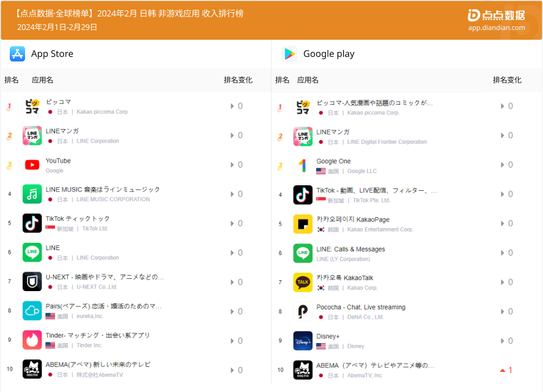Click 株式会社AbemaTV publisher text
This screenshot has height=392, width=543.
[x=100, y=375]
